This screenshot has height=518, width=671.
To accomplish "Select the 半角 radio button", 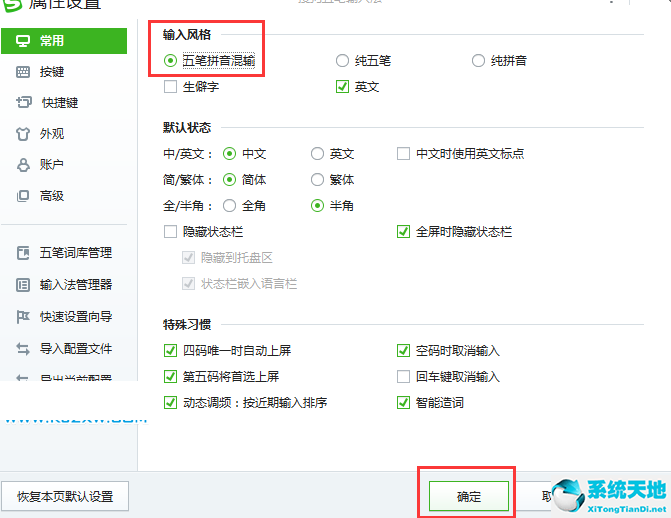I will point(317,206).
